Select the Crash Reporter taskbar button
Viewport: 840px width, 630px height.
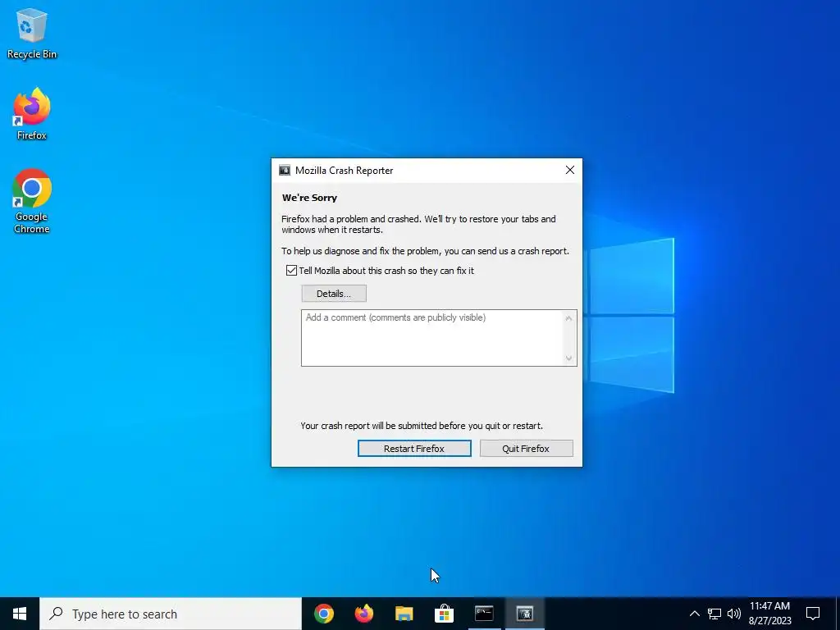click(524, 614)
